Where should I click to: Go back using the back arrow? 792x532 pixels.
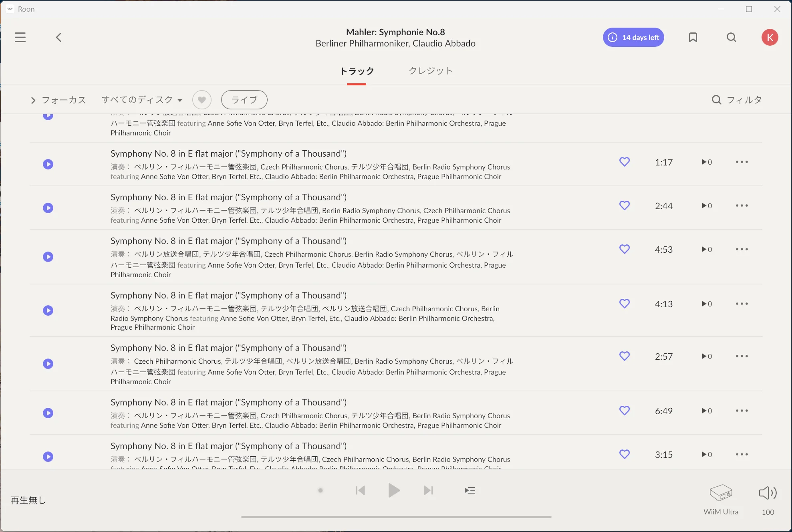(58, 37)
